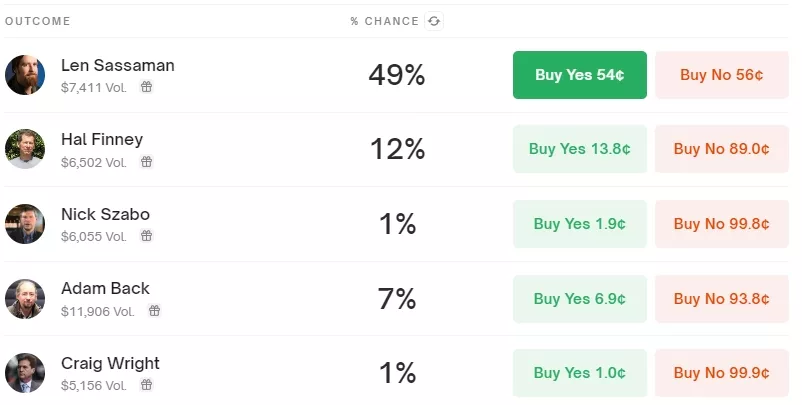This screenshot has height=405, width=802.
Task: Click the gift icon under Adam Back
Action: click(x=154, y=311)
